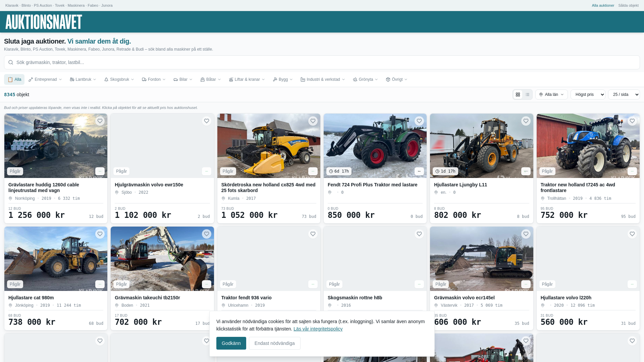The width and height of the screenshot is (644, 362).
Task: Open the Industri & verkstad category
Action: click(323, 79)
